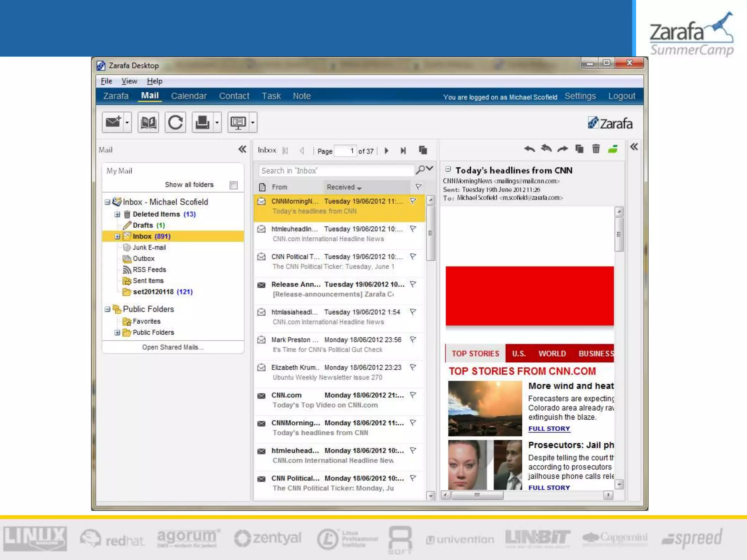Collapse the Mail folder panel
Screen dimensions: 747x560
pyautogui.click(x=242, y=149)
